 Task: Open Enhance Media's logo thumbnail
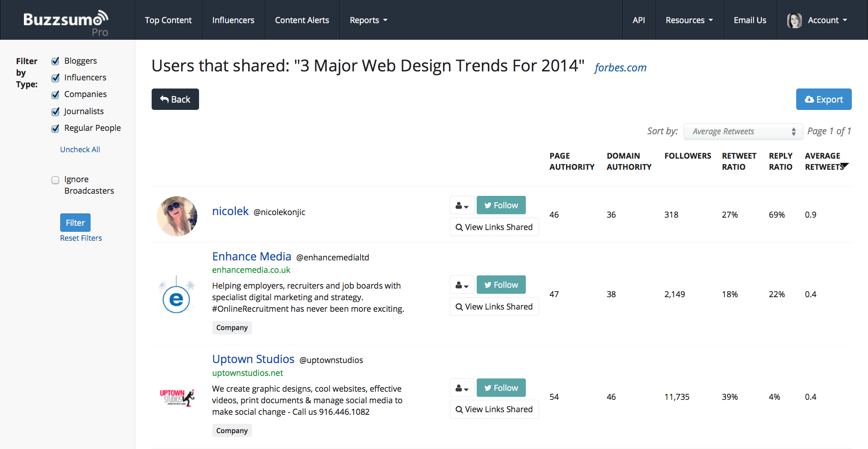[x=177, y=295]
